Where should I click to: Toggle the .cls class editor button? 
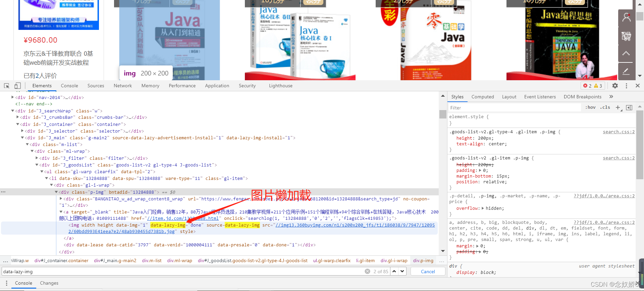coord(605,107)
